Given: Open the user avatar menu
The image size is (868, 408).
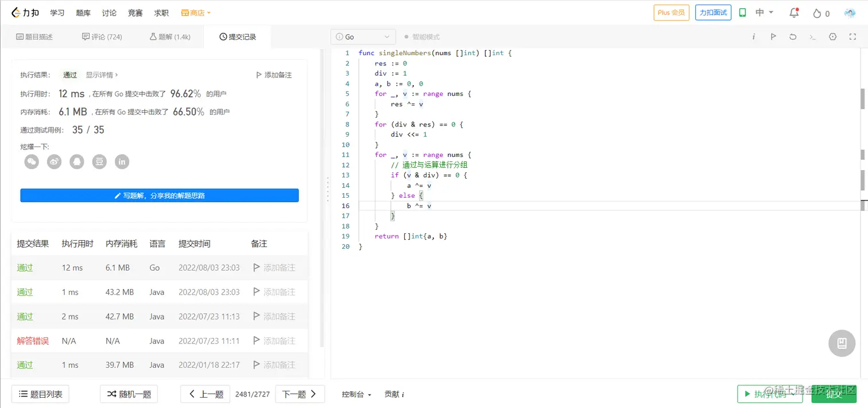Looking at the screenshot, I should pyautogui.click(x=850, y=13).
